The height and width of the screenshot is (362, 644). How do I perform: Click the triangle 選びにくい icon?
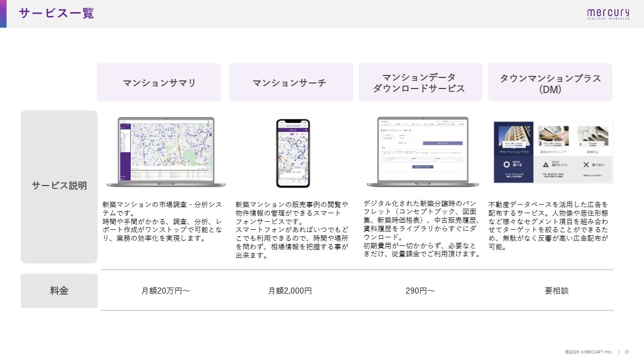coord(545,164)
